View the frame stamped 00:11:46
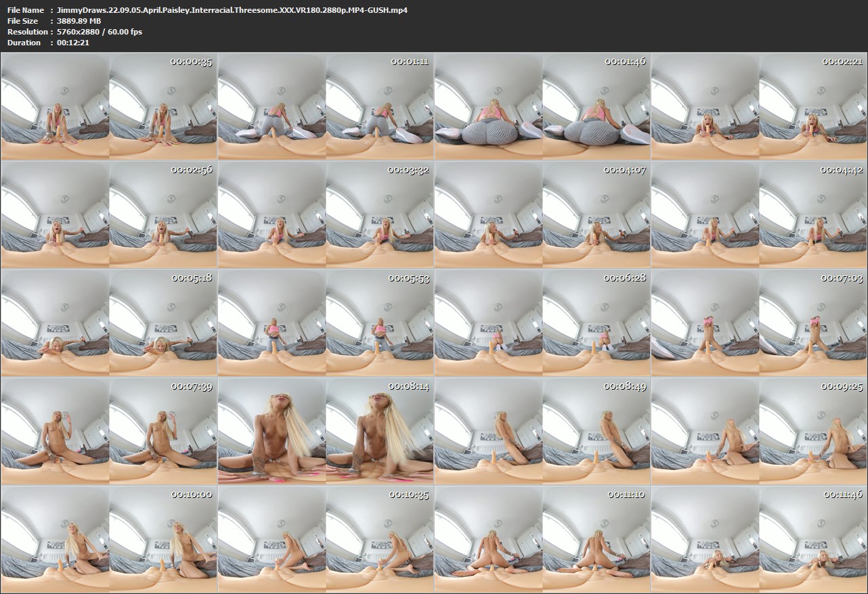The height and width of the screenshot is (594, 868). pyautogui.click(x=758, y=540)
